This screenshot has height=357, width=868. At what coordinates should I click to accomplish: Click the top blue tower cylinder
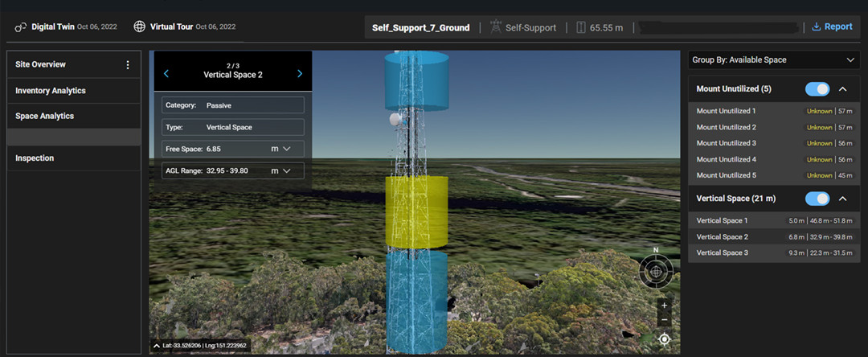416,81
